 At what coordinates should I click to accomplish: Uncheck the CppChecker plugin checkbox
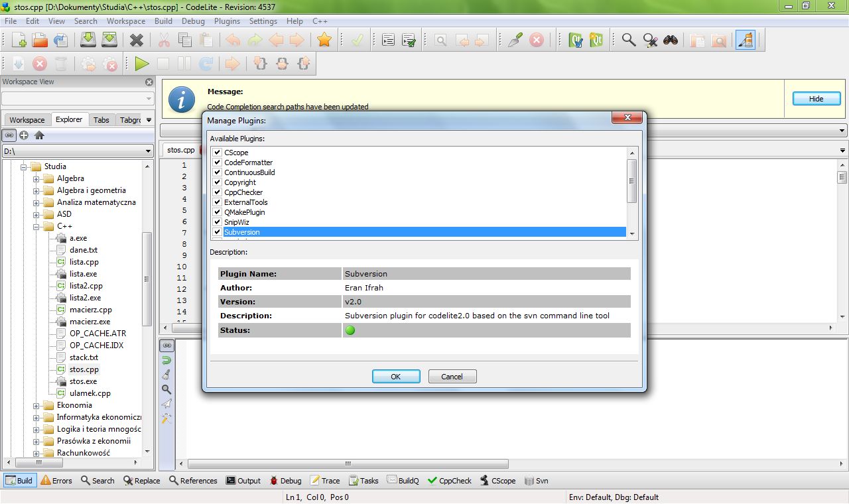pos(217,192)
